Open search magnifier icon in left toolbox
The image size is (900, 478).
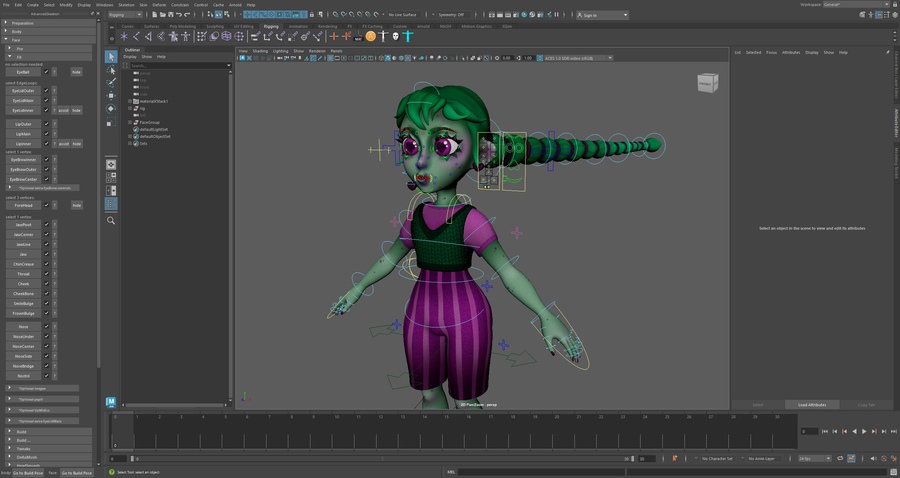point(111,220)
